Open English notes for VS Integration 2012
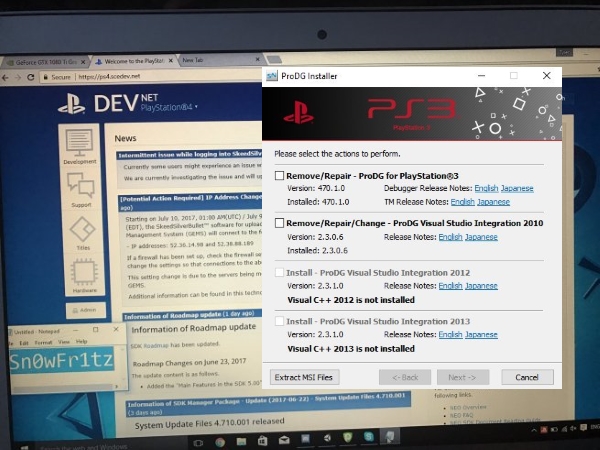Screen dimensions: 600x450 click(450, 286)
